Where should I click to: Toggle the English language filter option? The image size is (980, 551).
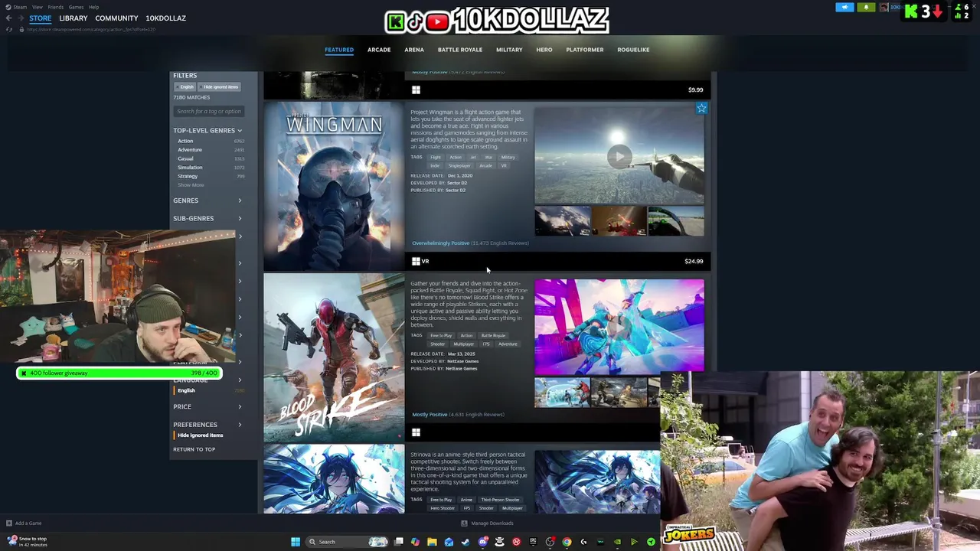pyautogui.click(x=186, y=390)
